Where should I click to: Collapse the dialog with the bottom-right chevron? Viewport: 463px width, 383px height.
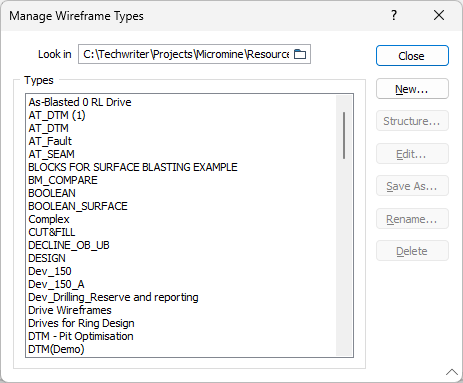click(452, 372)
